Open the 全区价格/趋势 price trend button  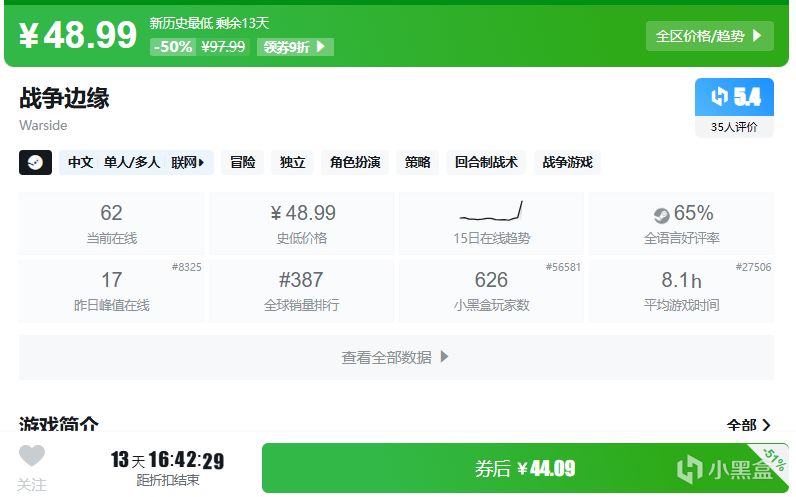709,36
